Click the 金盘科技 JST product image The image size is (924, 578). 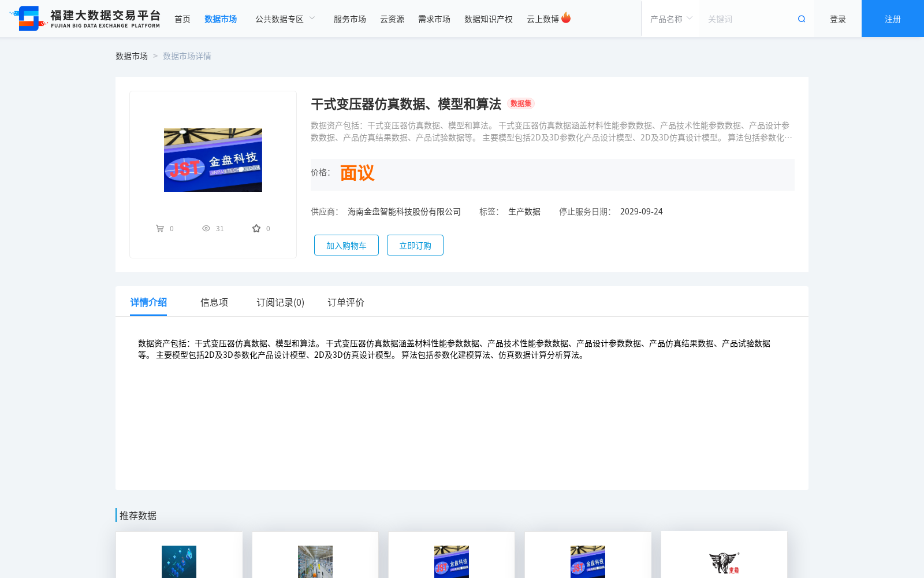tap(213, 160)
